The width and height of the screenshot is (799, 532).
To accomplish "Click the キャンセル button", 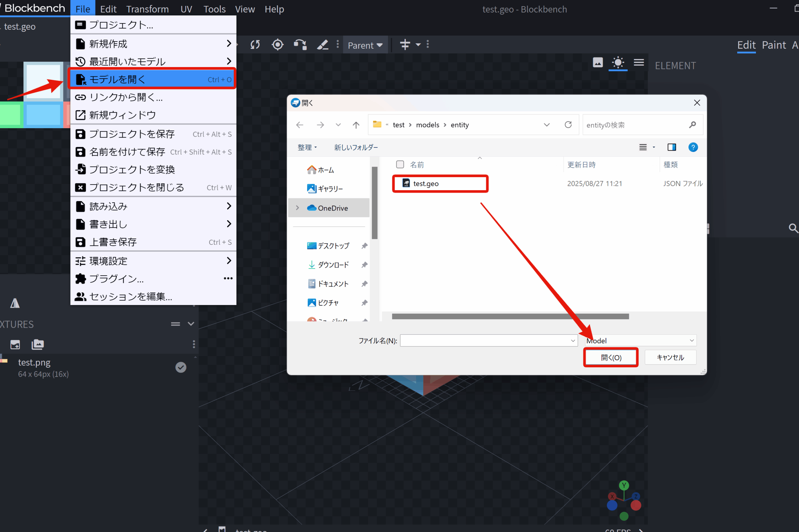I will coord(670,357).
